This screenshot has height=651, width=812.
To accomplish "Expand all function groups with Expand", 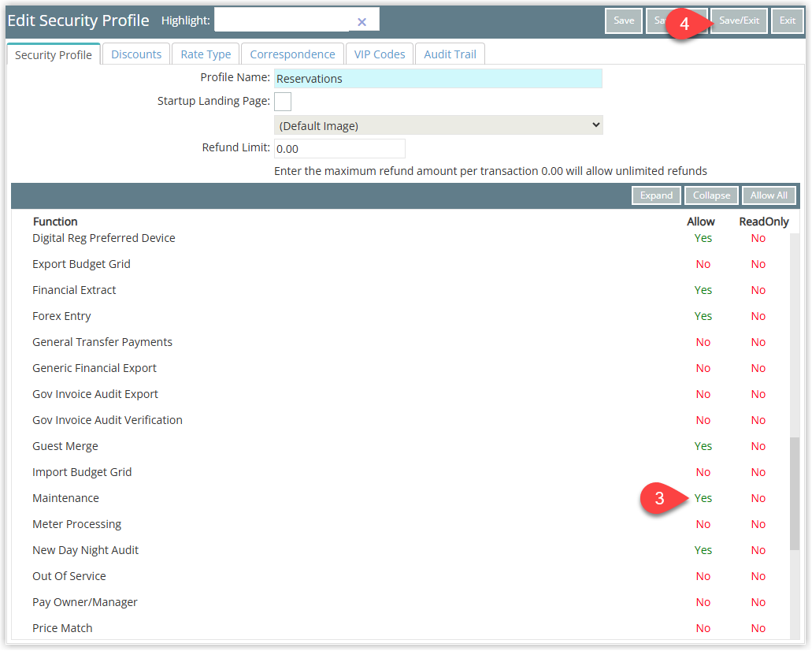I will 656,195.
